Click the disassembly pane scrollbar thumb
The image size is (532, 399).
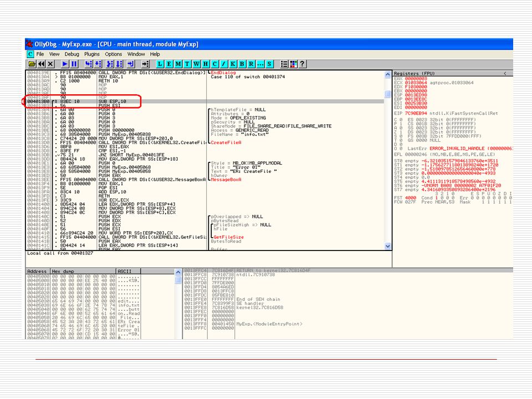(388, 94)
